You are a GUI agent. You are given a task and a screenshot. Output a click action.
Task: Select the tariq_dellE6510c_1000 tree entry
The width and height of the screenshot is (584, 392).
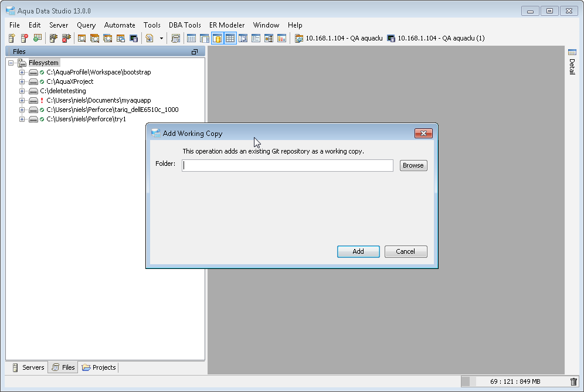113,110
